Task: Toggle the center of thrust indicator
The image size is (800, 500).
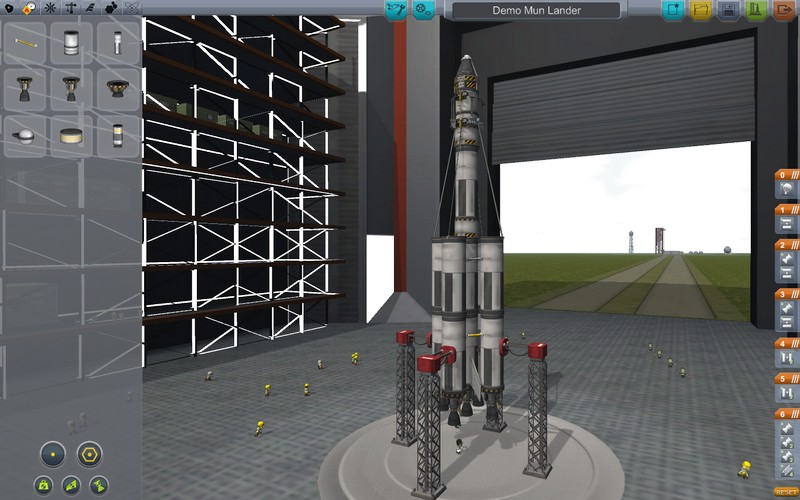Action: (x=98, y=485)
